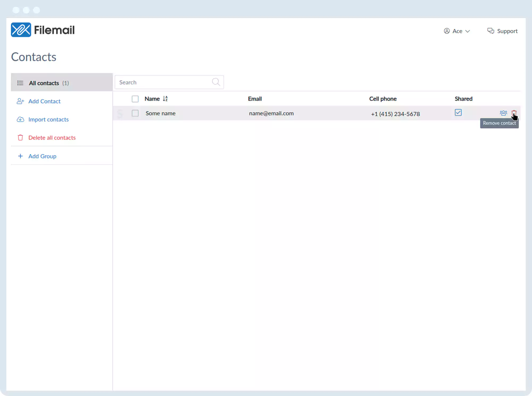The image size is (532, 396).
Task: Click the Name sort order icon
Action: coord(165,99)
